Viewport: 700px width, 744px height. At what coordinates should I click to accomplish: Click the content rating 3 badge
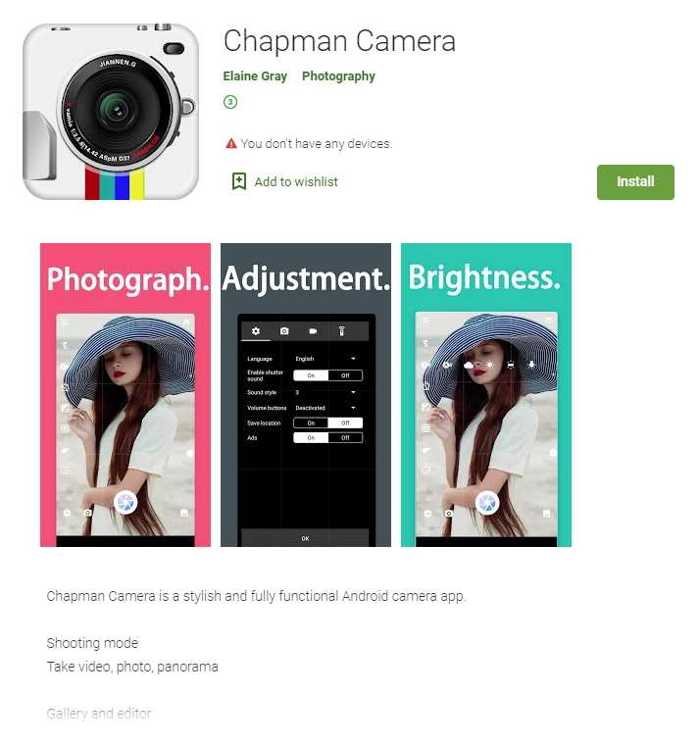coord(230,102)
